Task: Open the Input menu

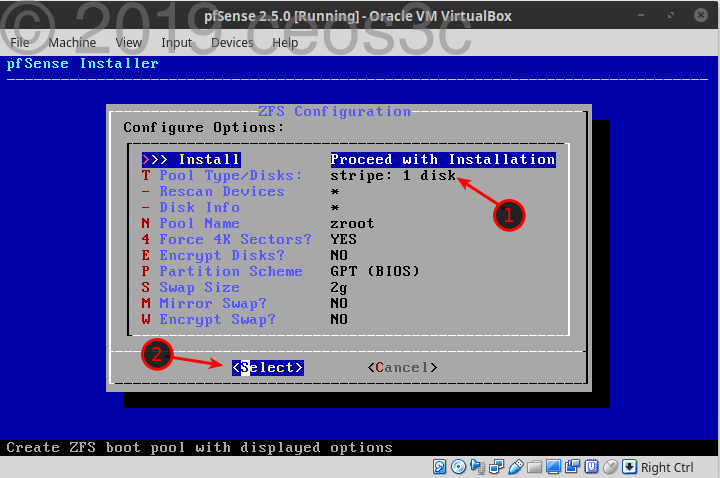Action: pos(176,43)
